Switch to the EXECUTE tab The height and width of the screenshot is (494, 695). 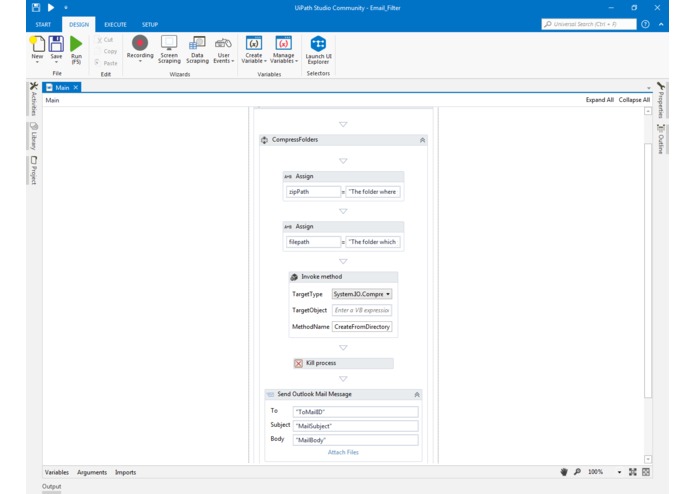click(115, 24)
